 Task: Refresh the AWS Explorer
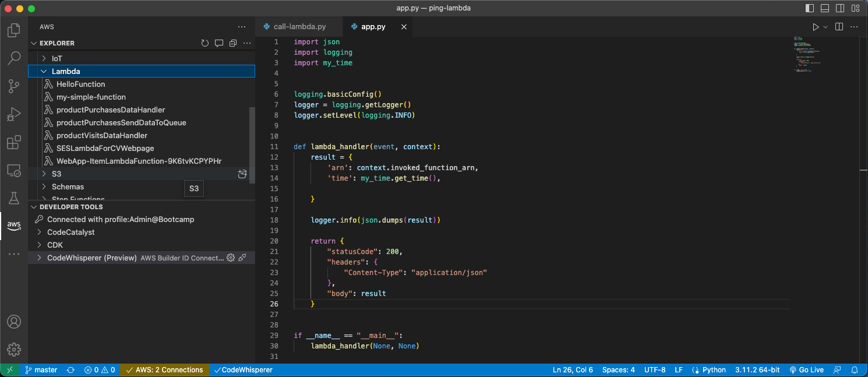click(205, 43)
